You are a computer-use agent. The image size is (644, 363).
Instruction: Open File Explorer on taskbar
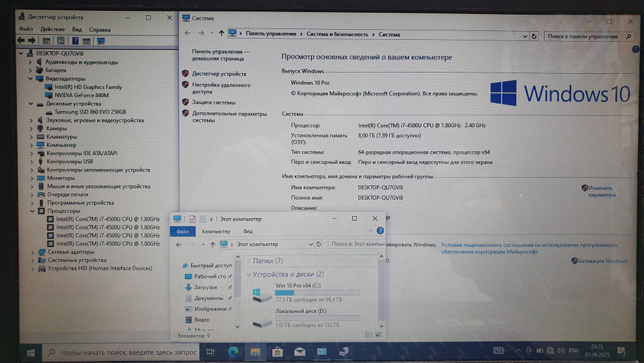pyautogui.click(x=255, y=352)
